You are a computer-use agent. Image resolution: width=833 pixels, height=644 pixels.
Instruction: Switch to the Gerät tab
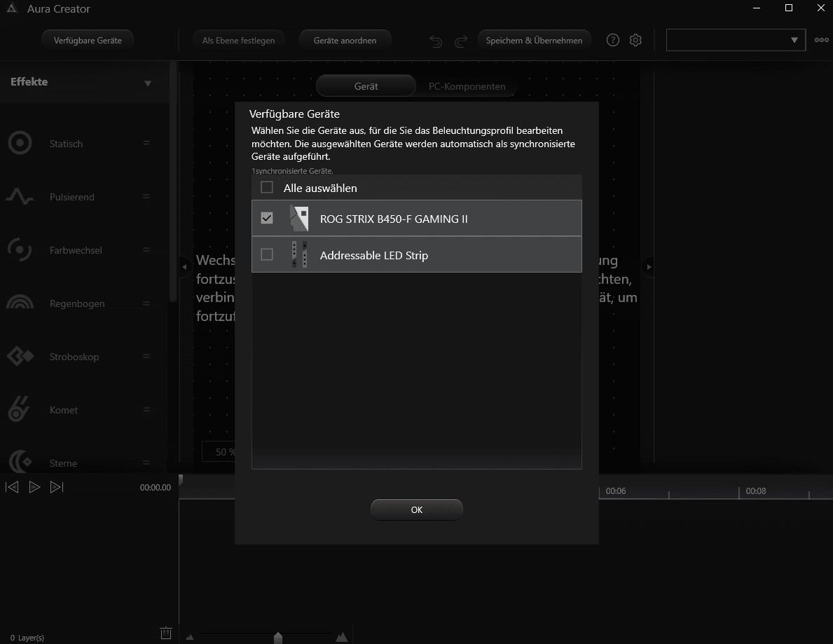point(366,86)
